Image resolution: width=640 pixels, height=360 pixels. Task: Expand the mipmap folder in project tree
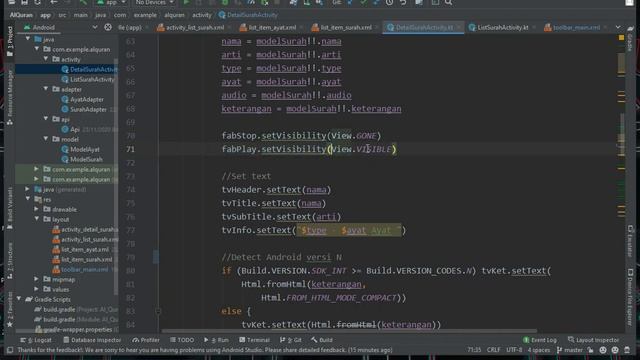[36, 279]
